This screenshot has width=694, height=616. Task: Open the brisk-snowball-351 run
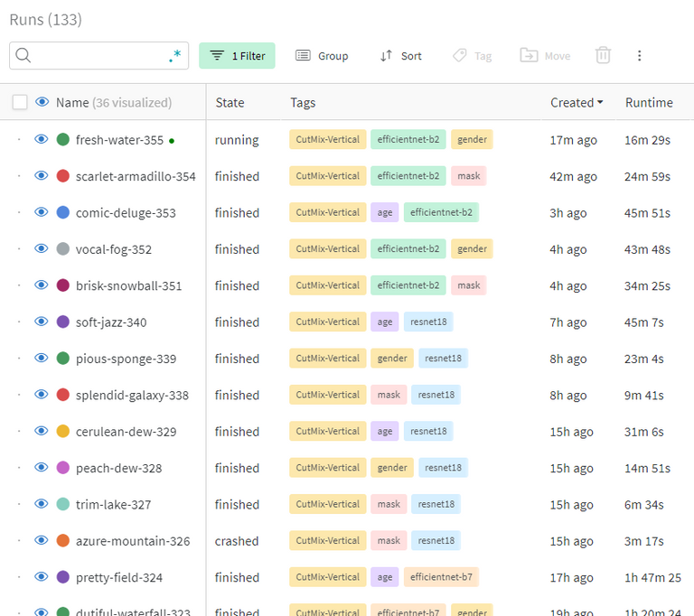tap(129, 286)
